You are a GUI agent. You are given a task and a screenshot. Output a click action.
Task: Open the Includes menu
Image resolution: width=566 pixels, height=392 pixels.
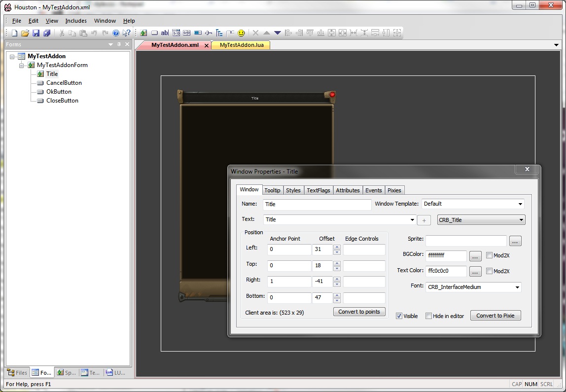76,21
